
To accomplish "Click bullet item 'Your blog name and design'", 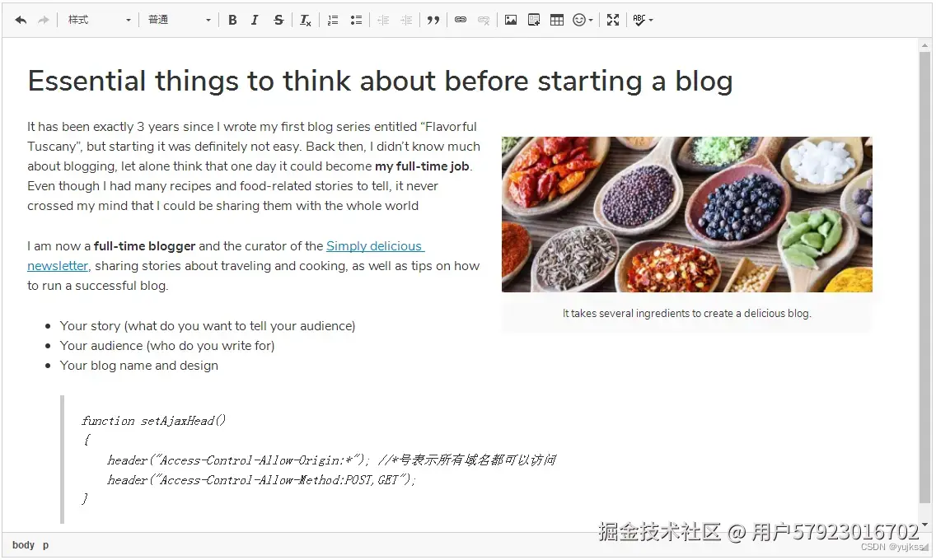I will pyautogui.click(x=139, y=366).
